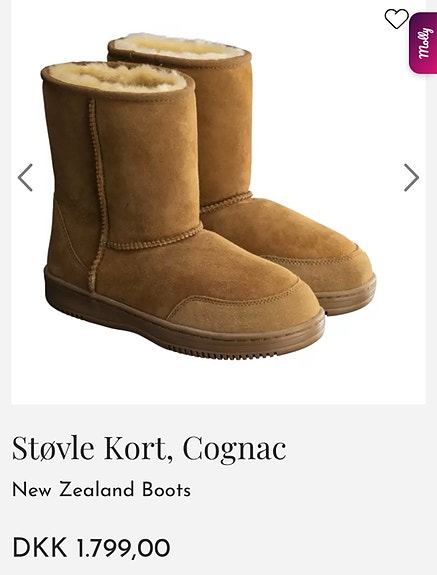
Task: Open the New Zealand Boots brand link
Action: click(x=101, y=490)
